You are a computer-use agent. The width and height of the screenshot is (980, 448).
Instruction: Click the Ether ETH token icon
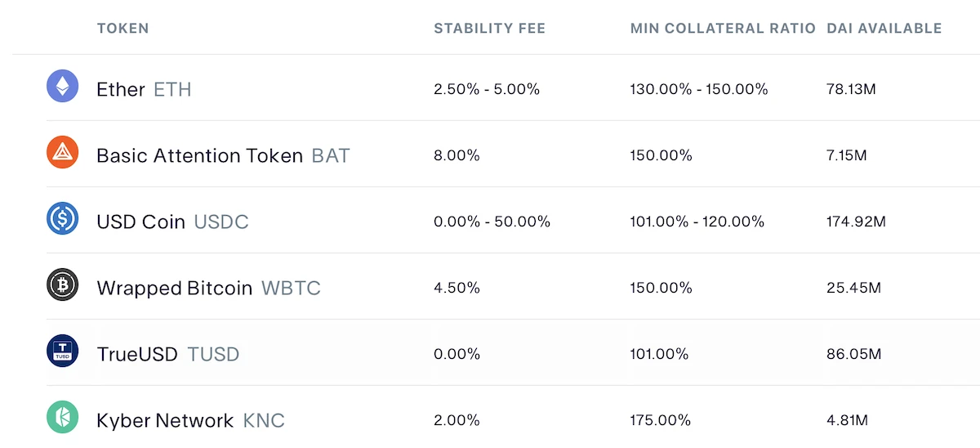tap(62, 86)
